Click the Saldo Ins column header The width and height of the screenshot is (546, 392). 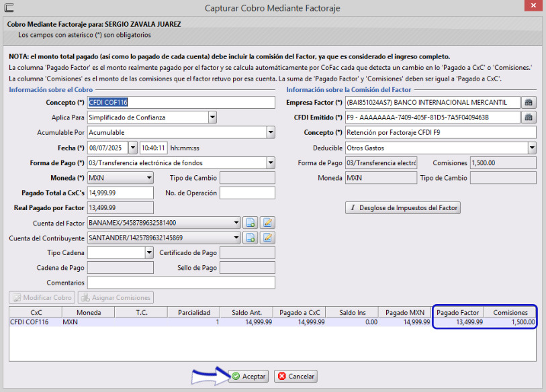click(x=352, y=312)
